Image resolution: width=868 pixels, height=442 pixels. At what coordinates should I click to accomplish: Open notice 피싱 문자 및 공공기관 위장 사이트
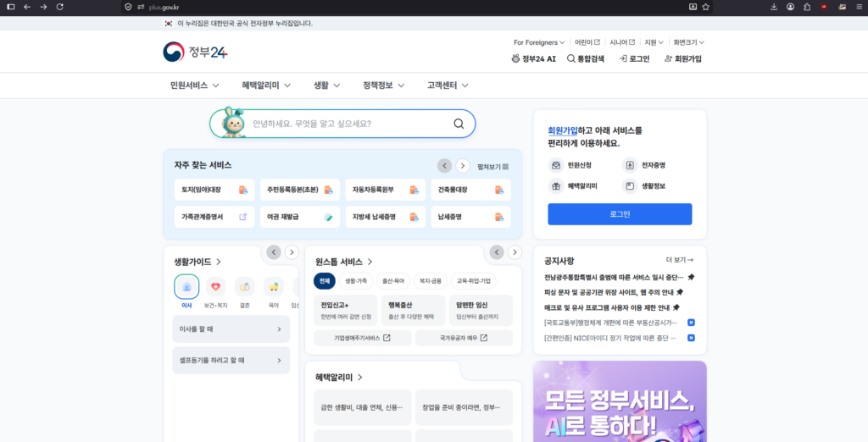(x=614, y=292)
